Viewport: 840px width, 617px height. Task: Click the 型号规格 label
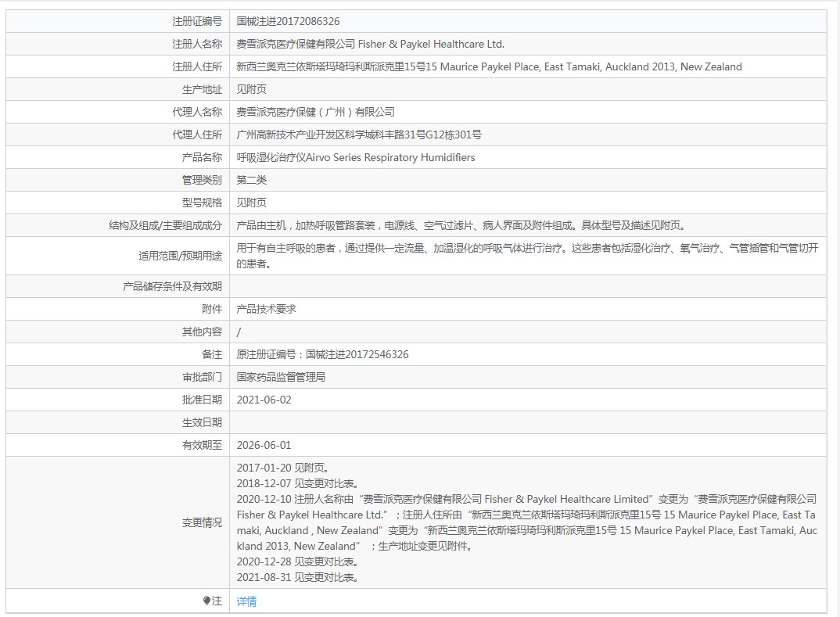[202, 203]
